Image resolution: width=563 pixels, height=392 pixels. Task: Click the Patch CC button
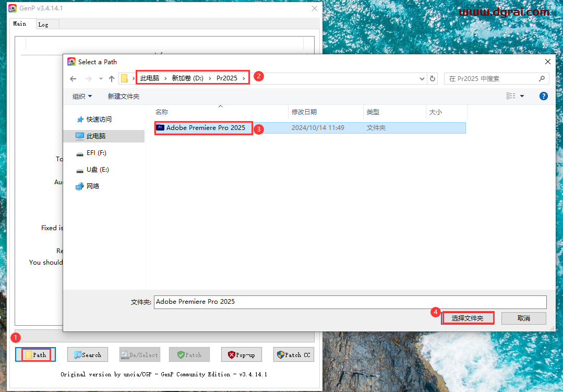(293, 354)
